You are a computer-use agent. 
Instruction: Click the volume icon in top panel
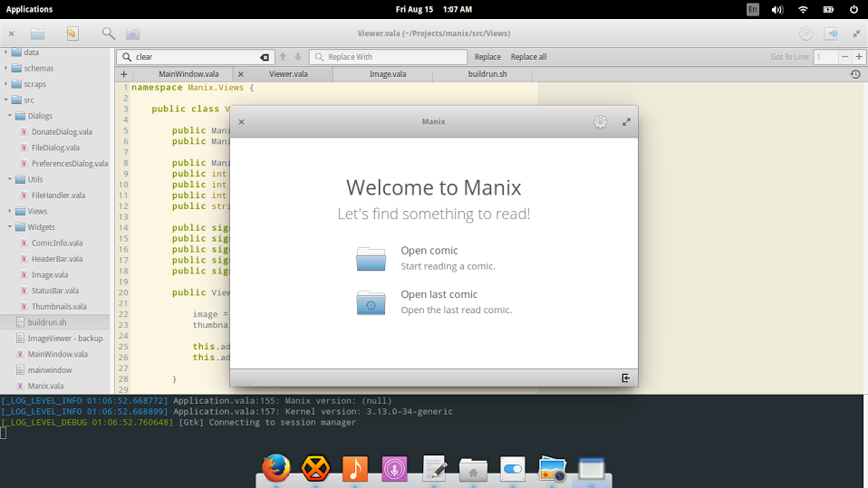[777, 9]
